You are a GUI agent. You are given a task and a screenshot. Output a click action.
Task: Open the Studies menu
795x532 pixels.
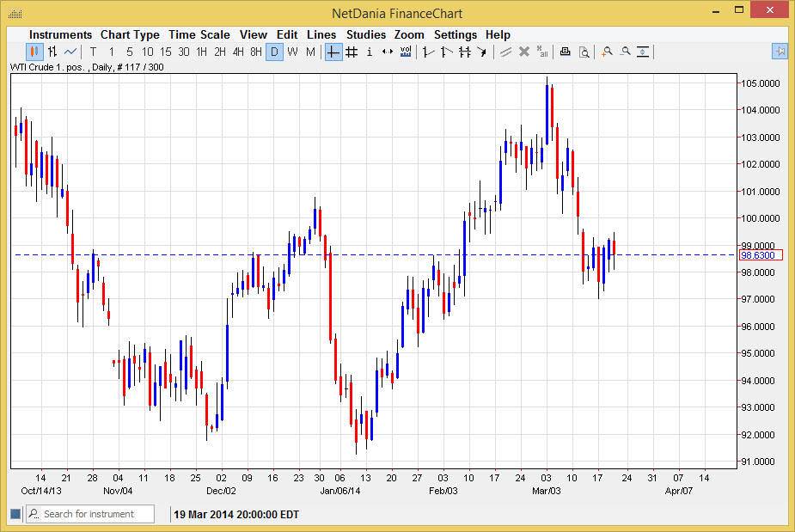pos(365,34)
